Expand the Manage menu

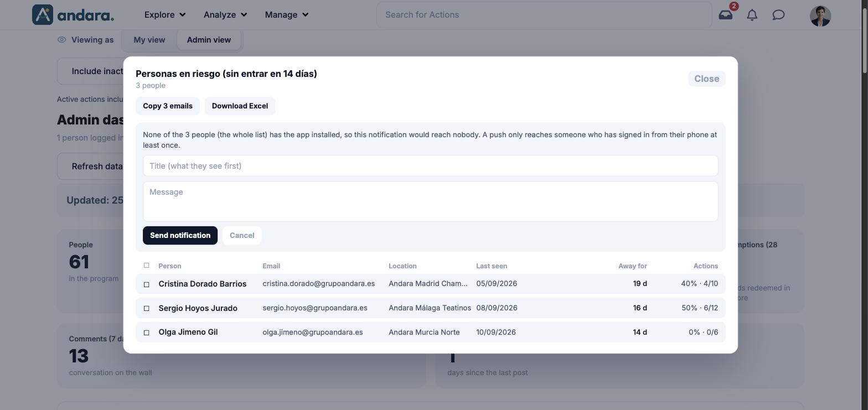[x=287, y=15]
